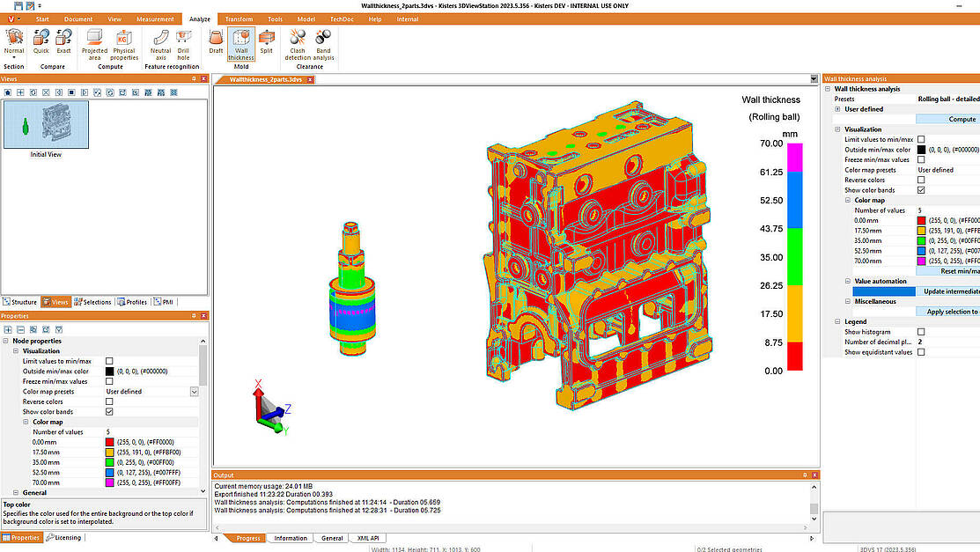The height and width of the screenshot is (552, 980).
Task: Uncheck Show color bands in analysis panel
Action: (921, 190)
